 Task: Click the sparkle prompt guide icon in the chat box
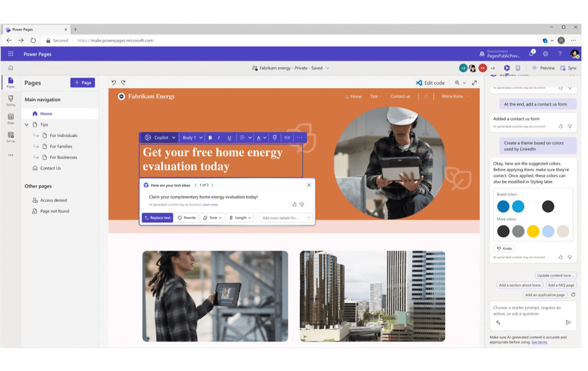(498, 322)
